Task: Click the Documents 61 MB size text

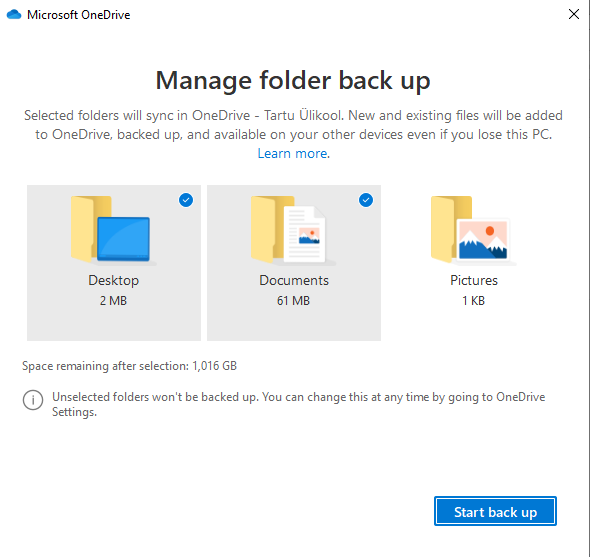Action: pos(293,301)
